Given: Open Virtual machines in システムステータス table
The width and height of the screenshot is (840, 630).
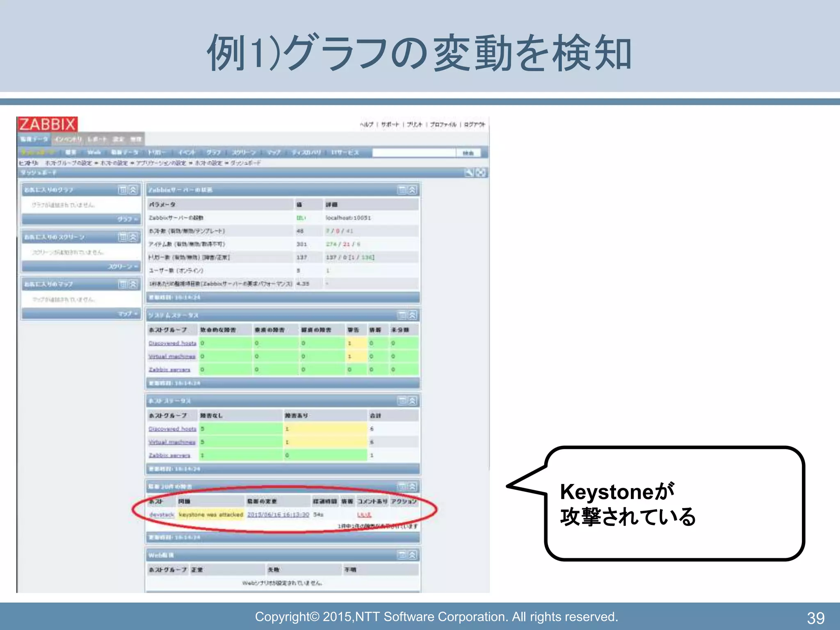Looking at the screenshot, I should (172, 356).
